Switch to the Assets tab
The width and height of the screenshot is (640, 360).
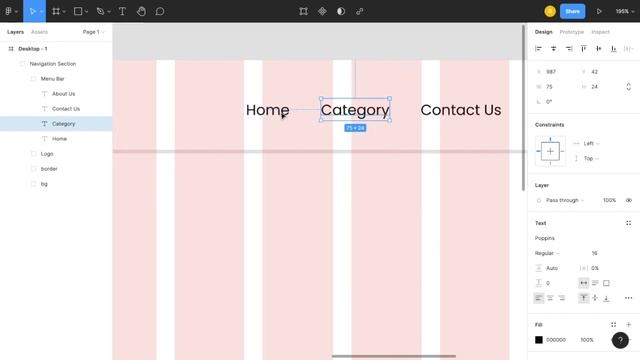[x=39, y=32]
